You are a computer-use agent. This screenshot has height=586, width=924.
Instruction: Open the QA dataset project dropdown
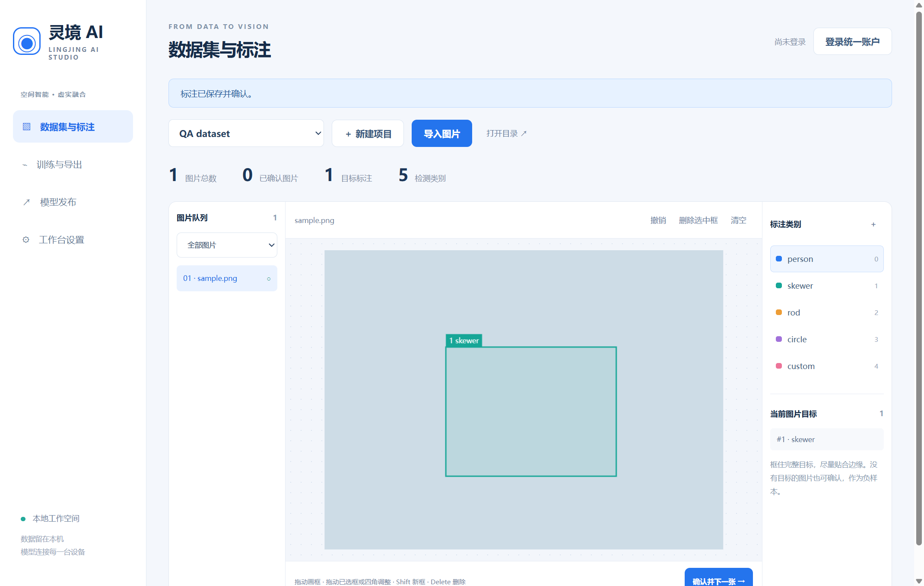coord(246,134)
